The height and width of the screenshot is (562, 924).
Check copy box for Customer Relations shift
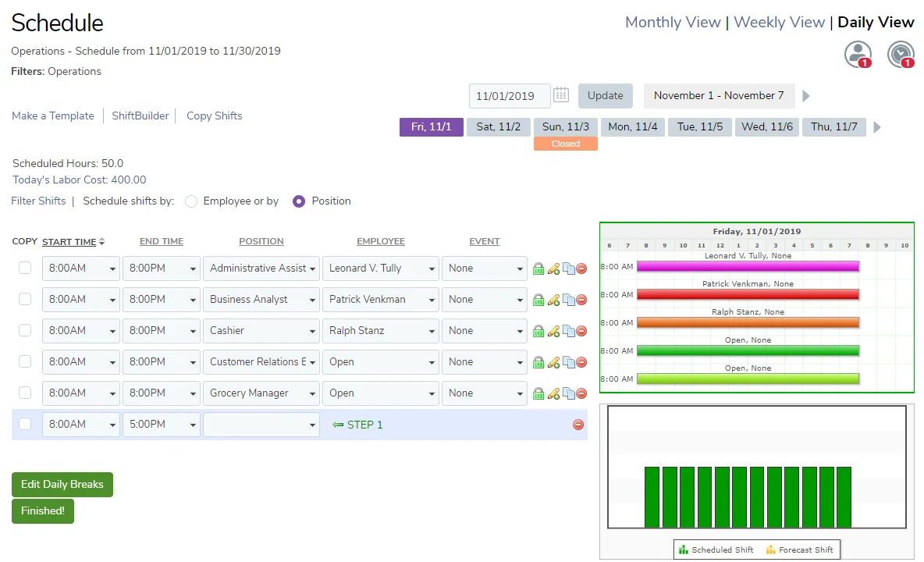click(25, 361)
